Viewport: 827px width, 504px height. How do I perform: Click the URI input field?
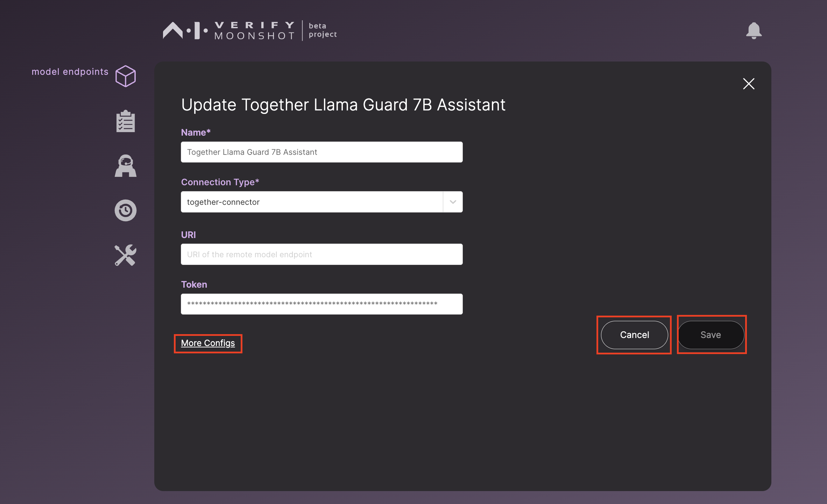[322, 254]
